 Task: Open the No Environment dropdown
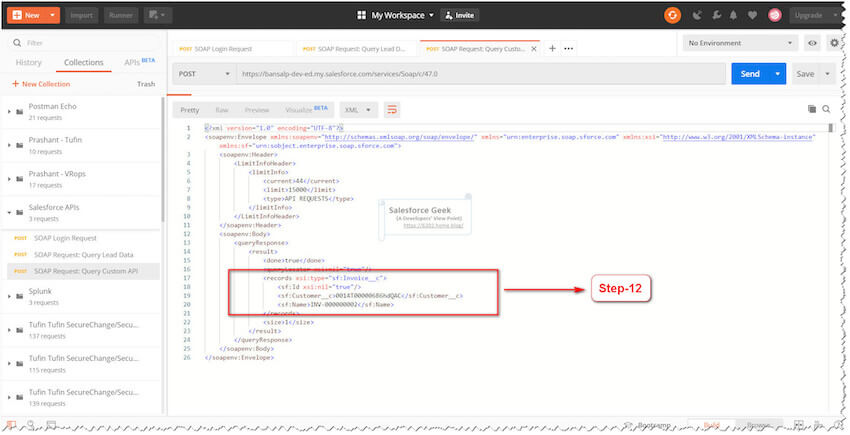739,43
